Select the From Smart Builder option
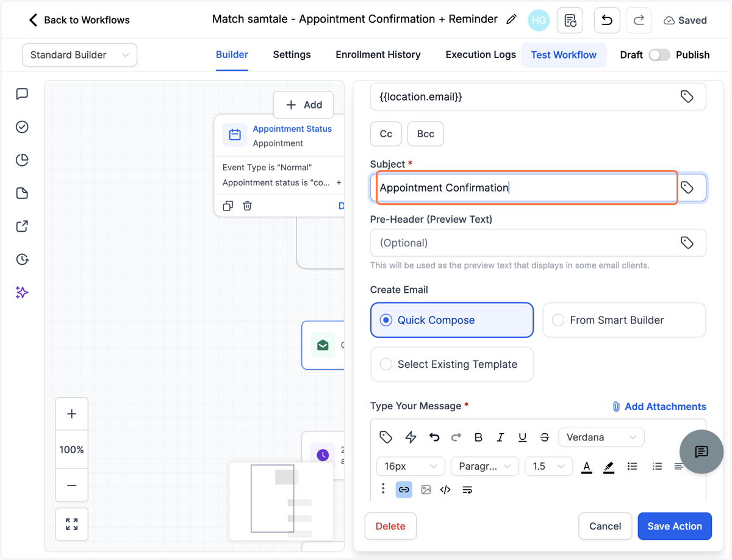732x560 pixels. click(x=624, y=320)
